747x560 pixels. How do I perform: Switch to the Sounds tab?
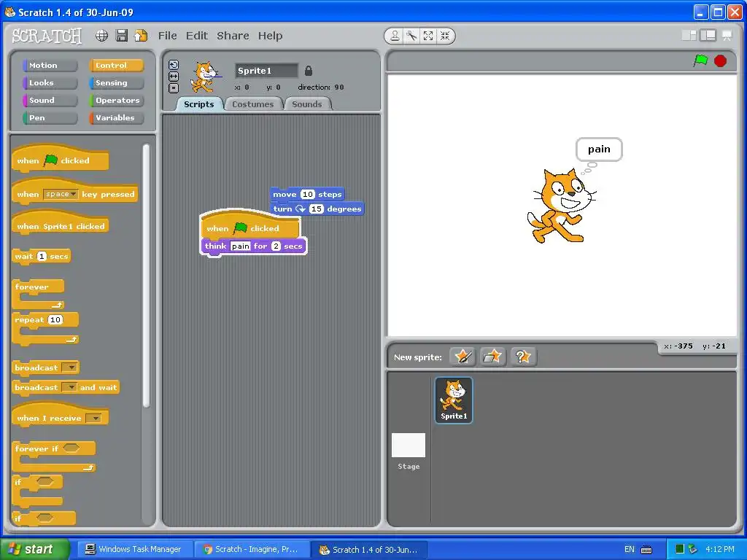point(307,104)
